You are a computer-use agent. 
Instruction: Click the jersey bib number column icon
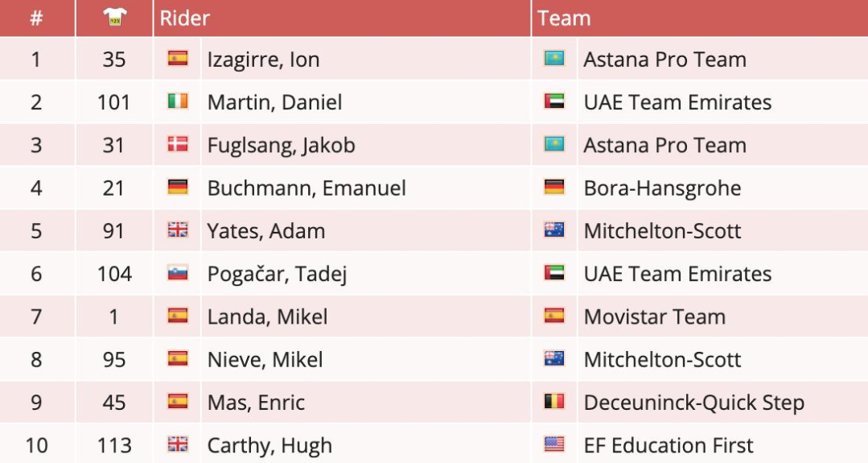tap(114, 18)
